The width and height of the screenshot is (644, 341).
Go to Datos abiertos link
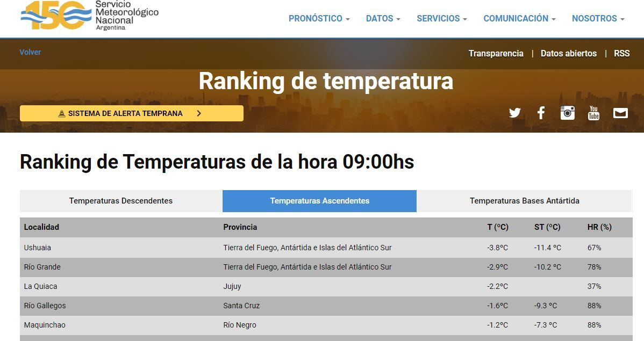coord(568,53)
